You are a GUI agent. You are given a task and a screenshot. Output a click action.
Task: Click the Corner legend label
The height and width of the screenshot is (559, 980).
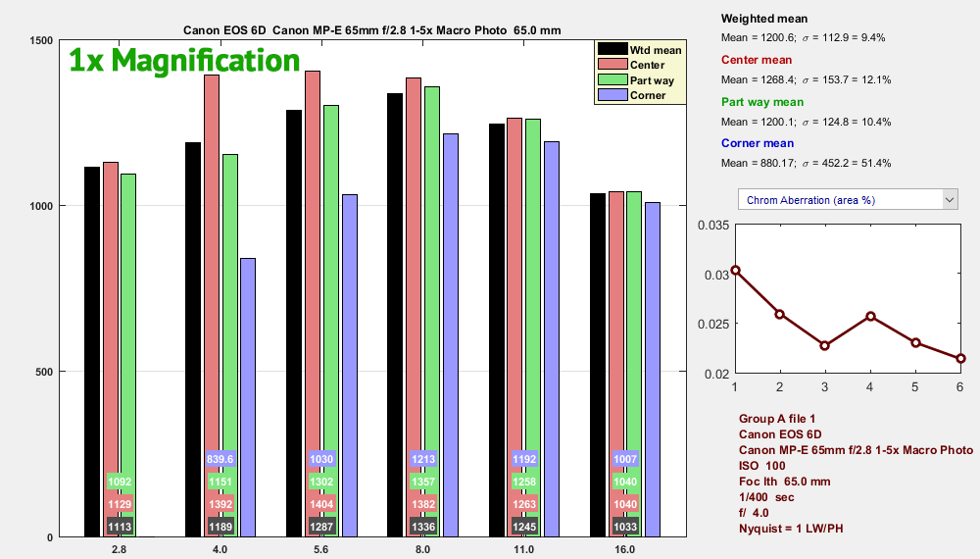click(x=648, y=96)
